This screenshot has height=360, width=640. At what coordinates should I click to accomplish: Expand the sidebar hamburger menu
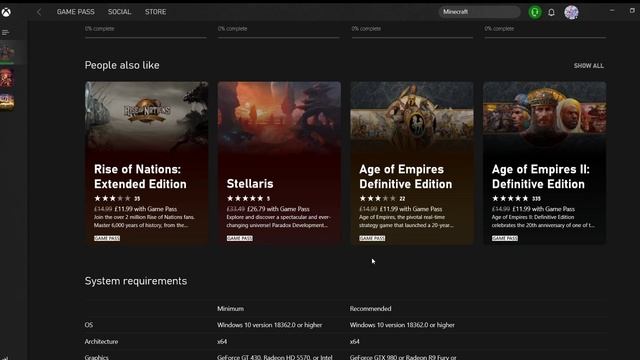5,32
